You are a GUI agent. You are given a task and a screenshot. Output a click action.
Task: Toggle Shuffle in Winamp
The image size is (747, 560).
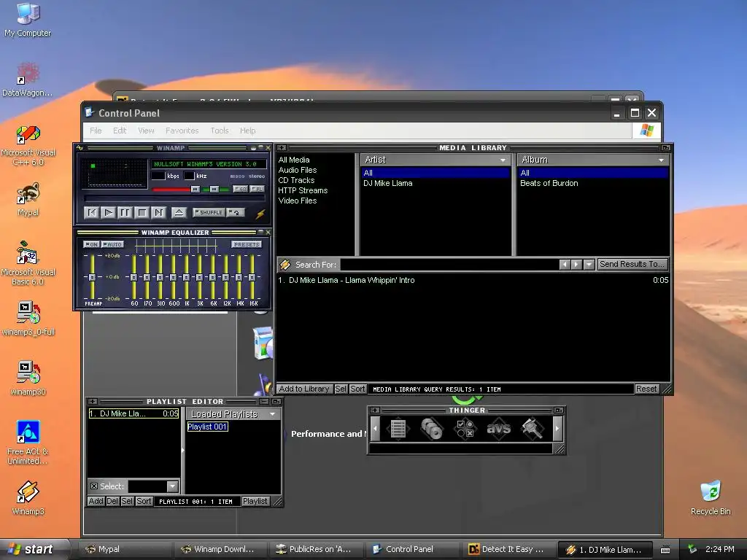coord(209,212)
